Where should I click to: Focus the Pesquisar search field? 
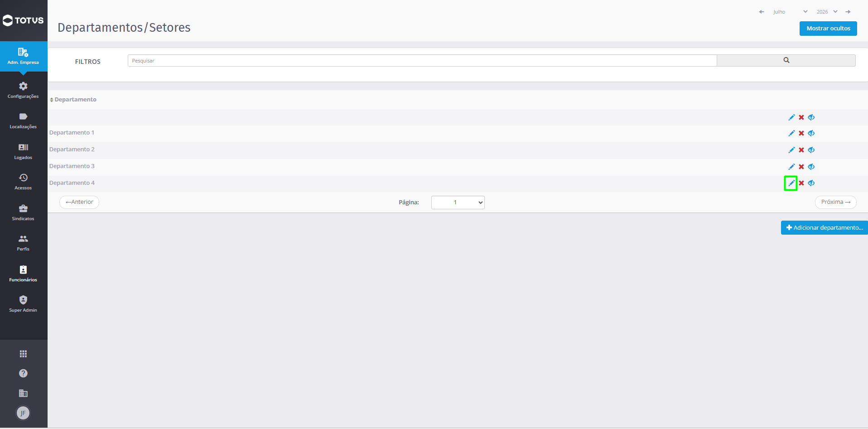422,61
